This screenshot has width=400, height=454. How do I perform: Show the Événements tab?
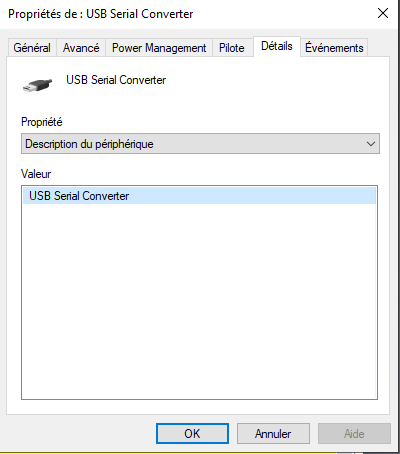(x=334, y=48)
